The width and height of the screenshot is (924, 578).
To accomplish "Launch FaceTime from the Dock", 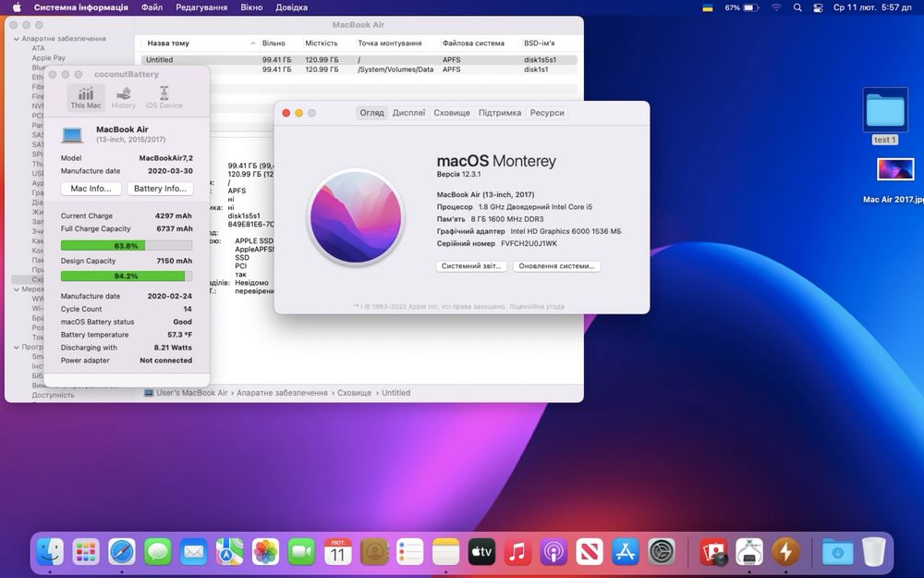I will 302,552.
